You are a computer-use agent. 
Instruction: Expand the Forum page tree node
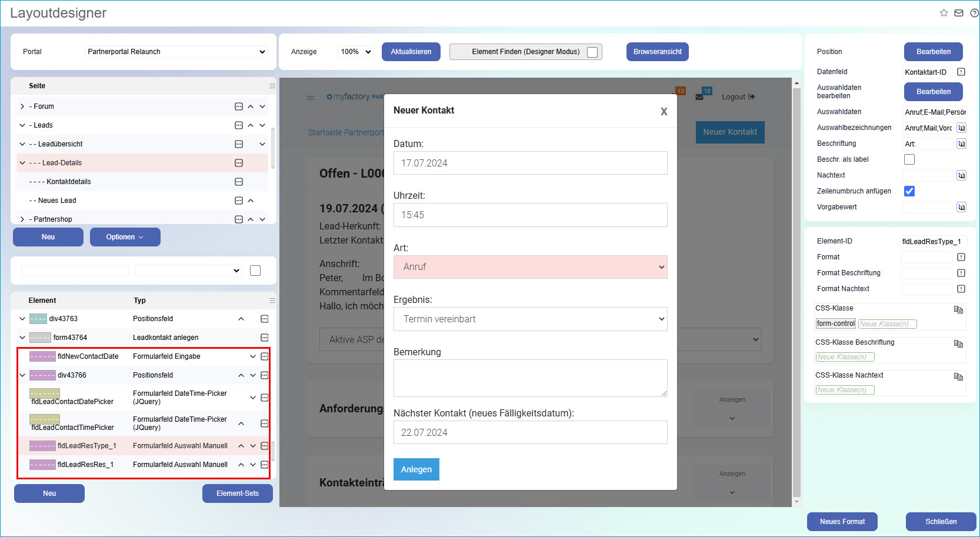pos(22,106)
